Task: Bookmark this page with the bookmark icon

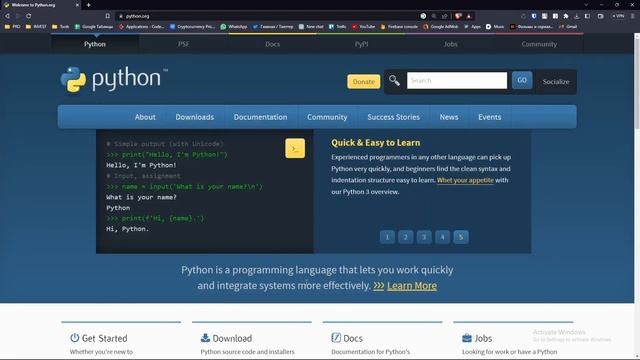Action: 108,16
